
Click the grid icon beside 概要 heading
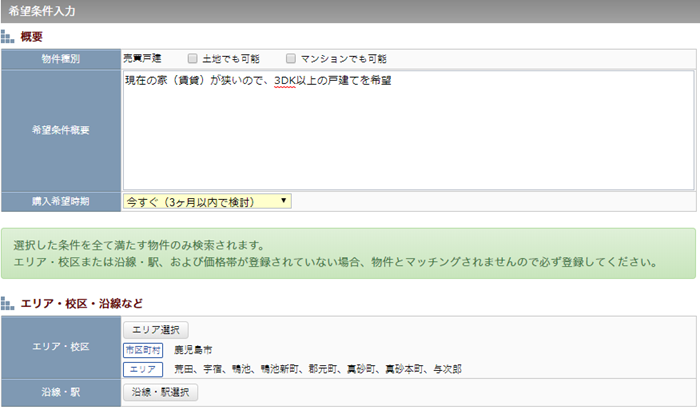(x=8, y=37)
